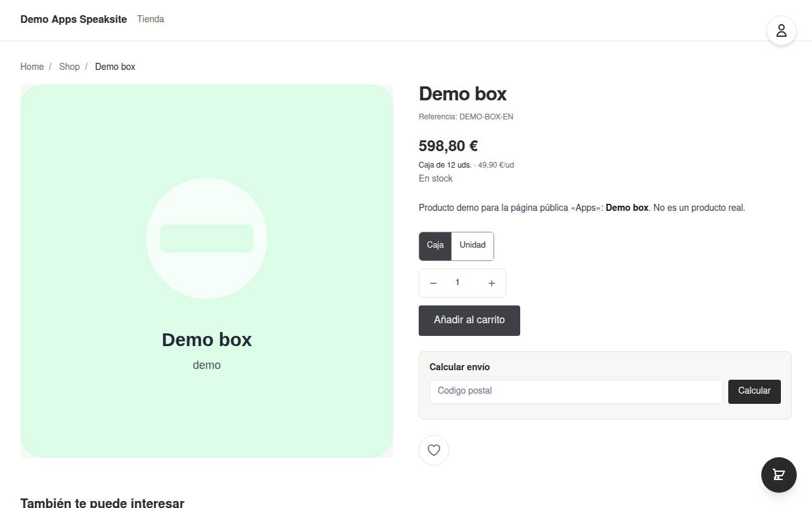Click the Calcular envío heading
This screenshot has width=812, height=508.
460,367
